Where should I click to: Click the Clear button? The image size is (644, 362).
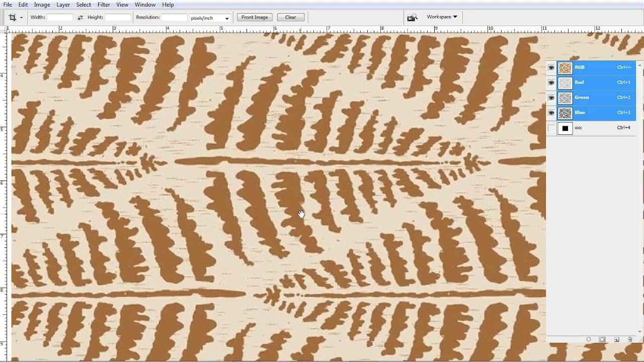(x=291, y=17)
